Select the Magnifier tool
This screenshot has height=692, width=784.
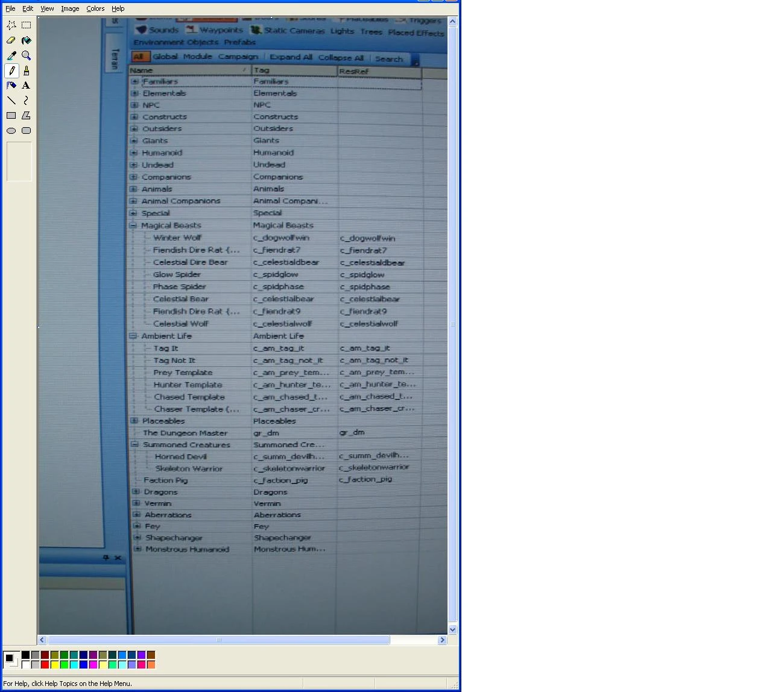[27, 55]
